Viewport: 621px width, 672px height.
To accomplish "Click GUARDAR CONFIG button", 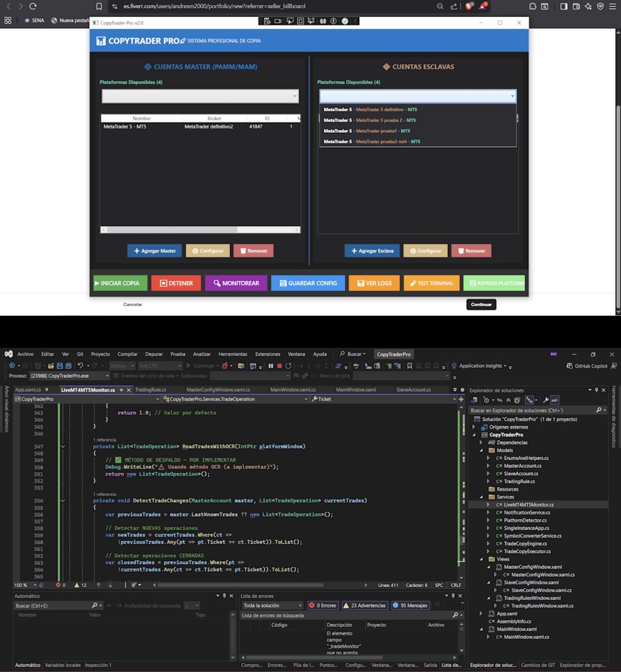I will [x=308, y=283].
